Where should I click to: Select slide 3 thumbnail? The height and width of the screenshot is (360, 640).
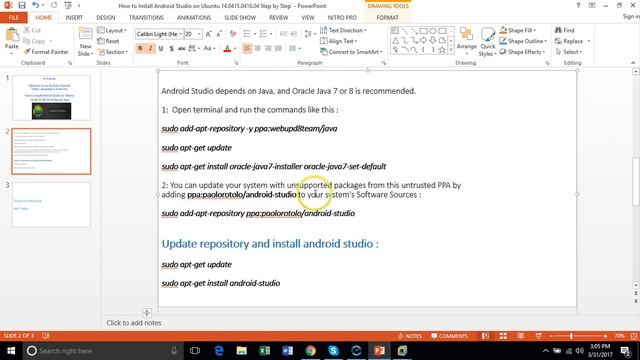pyautogui.click(x=51, y=204)
